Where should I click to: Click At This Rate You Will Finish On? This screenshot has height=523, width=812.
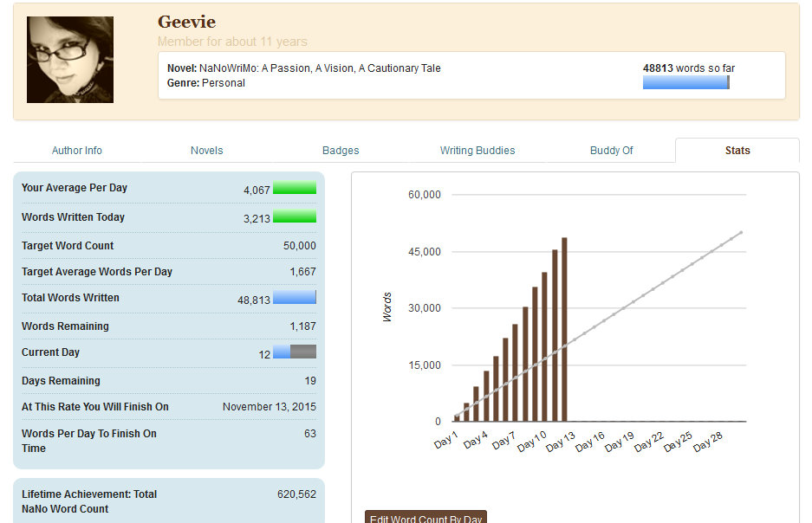coord(95,407)
